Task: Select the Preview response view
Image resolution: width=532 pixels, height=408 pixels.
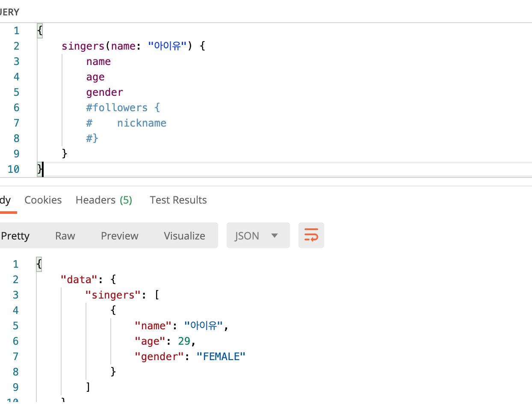Action: coord(120,236)
